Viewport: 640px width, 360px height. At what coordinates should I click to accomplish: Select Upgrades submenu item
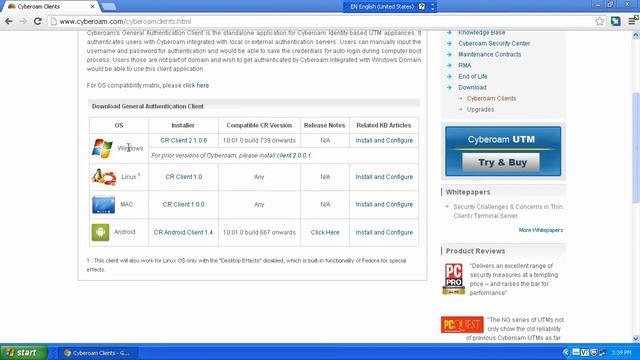point(480,109)
